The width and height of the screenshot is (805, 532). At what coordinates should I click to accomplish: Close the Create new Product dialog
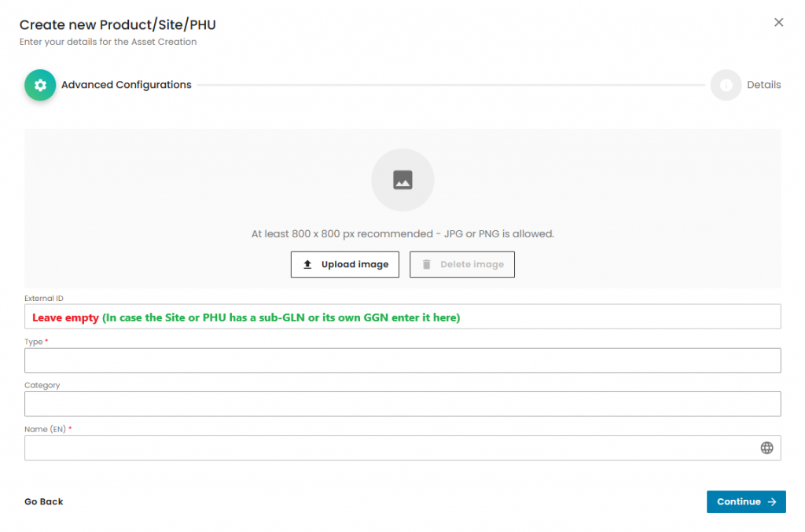[x=778, y=23]
